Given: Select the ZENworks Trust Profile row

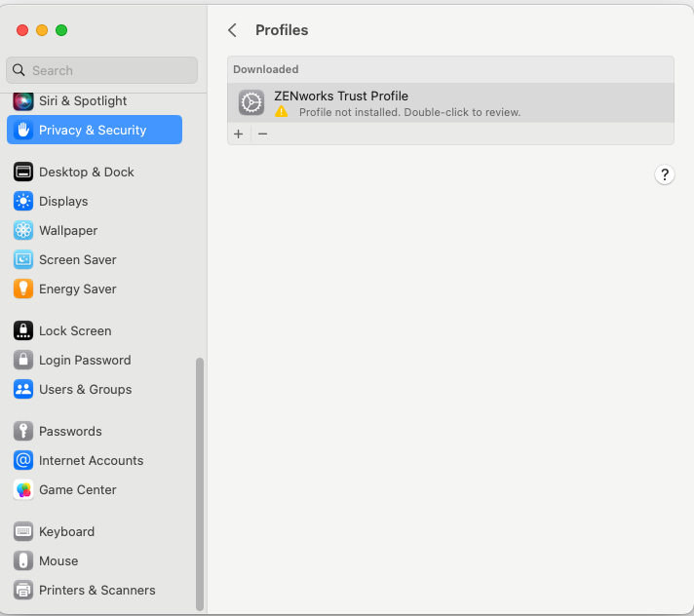Looking at the screenshot, I should pos(450,103).
